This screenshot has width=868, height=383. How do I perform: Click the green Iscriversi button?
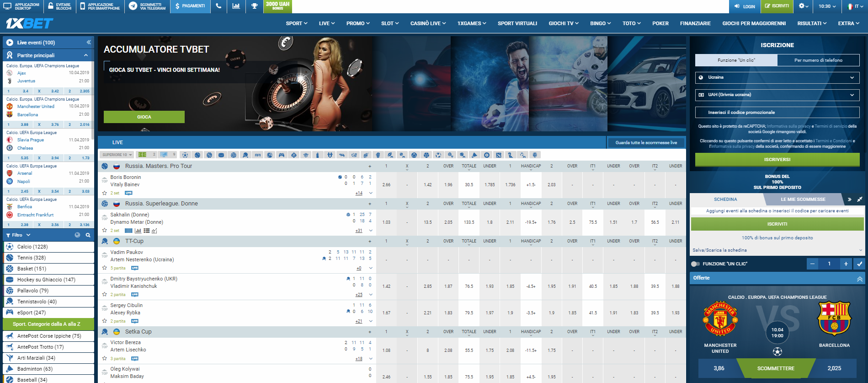(777, 160)
